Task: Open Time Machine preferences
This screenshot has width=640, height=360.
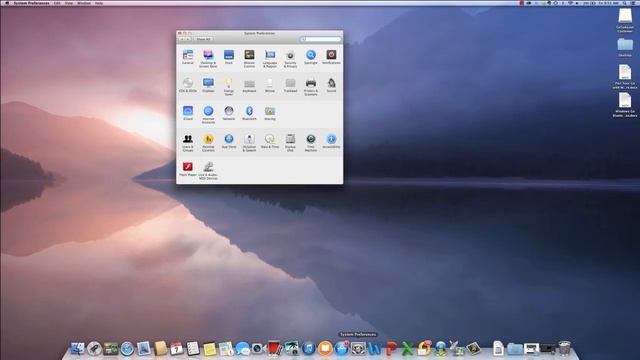Action: point(311,142)
